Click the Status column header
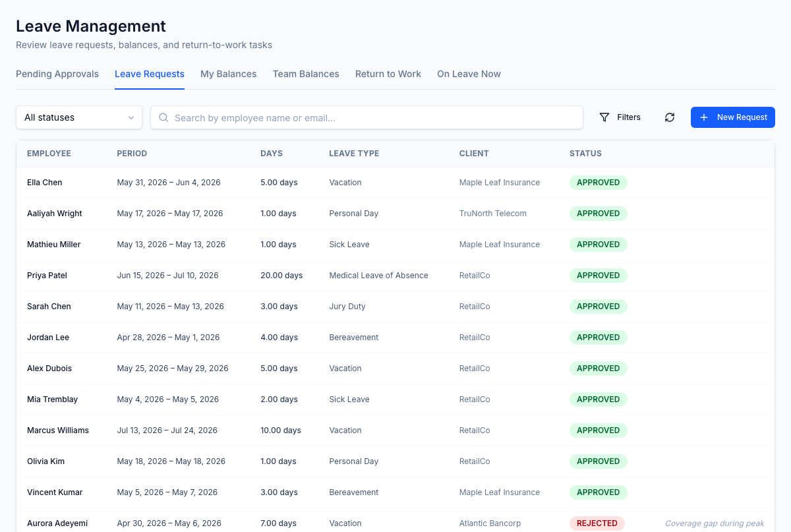The height and width of the screenshot is (532, 791). click(x=585, y=154)
